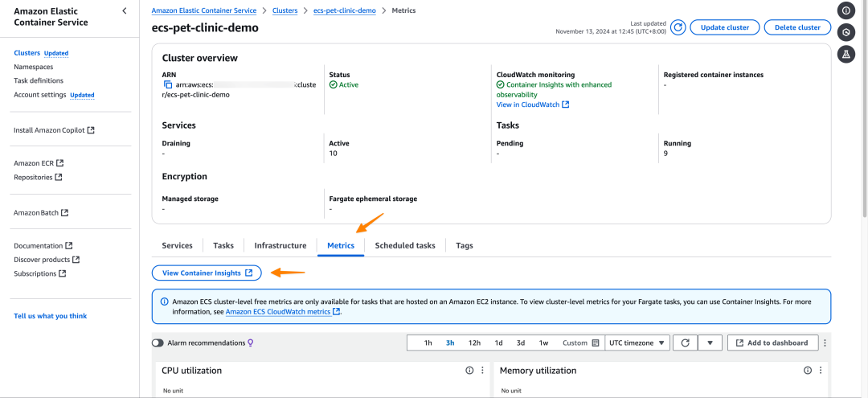868x398 pixels.
Task: Click Tell us what you think
Action: 51,316
